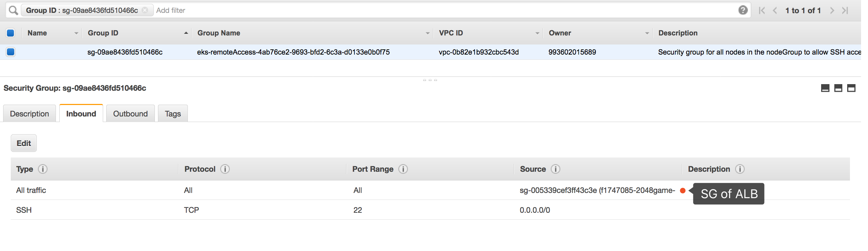Toggle the checkbox for sg-09ae8436fd510466c row
Screen dimensions: 868x251
point(10,52)
